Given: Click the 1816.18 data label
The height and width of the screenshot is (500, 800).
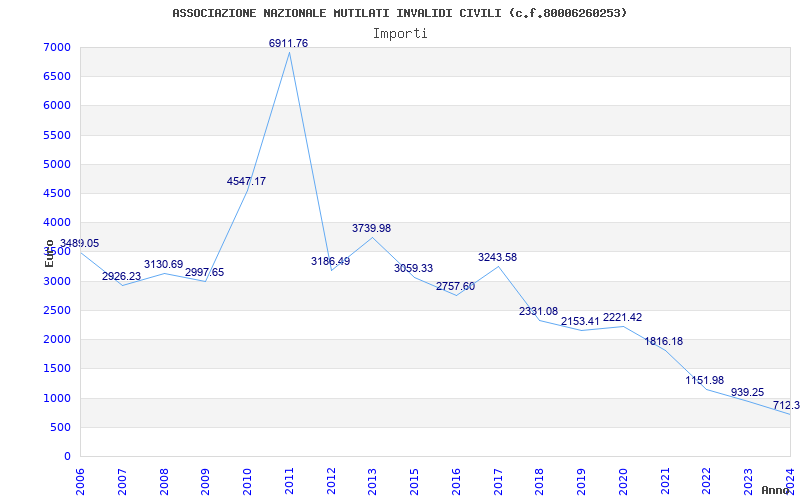Looking at the screenshot, I should point(664,341).
